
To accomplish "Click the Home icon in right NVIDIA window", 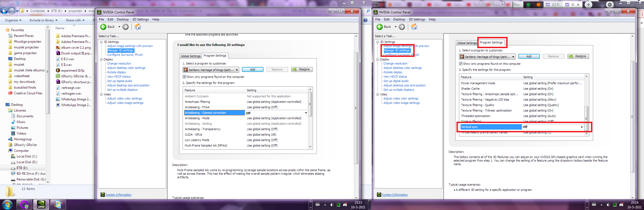I will (x=414, y=27).
